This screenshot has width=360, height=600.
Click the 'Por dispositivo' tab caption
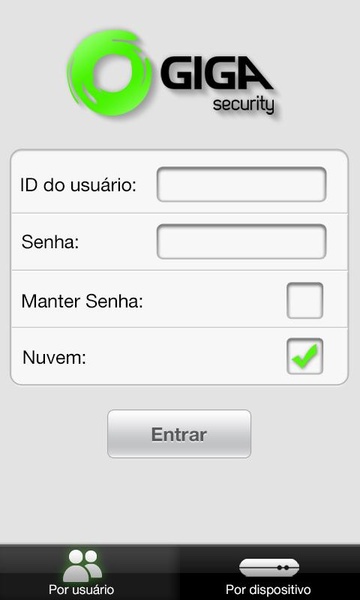(268, 589)
